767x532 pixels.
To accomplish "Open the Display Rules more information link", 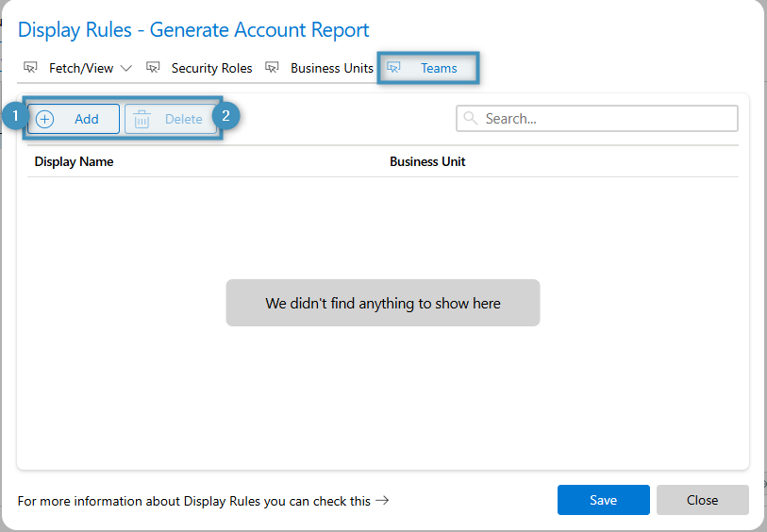I will click(x=194, y=501).
